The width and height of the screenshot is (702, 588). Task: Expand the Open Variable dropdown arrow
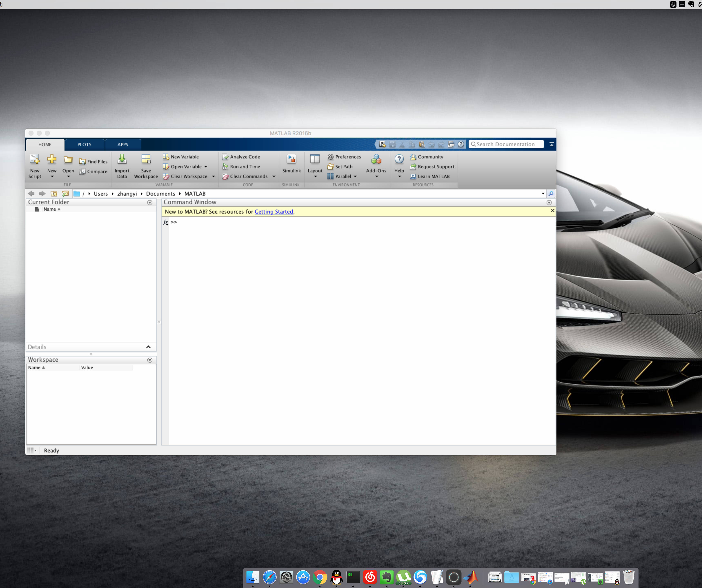click(x=206, y=167)
